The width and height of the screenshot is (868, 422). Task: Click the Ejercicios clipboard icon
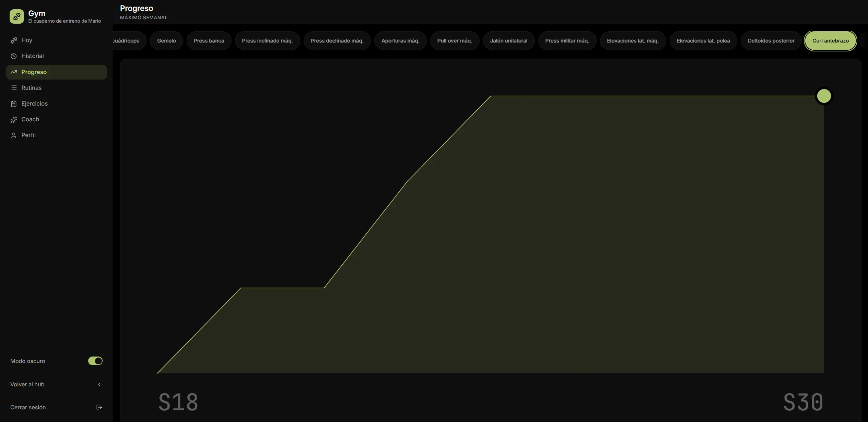pyautogui.click(x=14, y=104)
